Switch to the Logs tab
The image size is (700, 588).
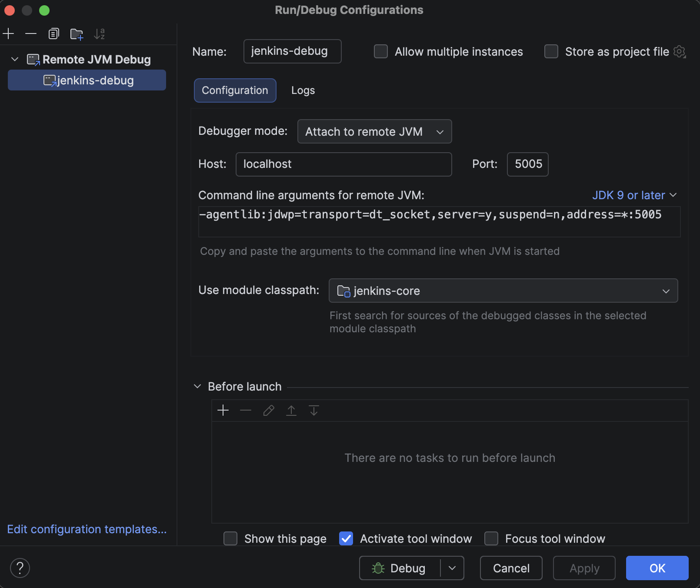tap(303, 90)
